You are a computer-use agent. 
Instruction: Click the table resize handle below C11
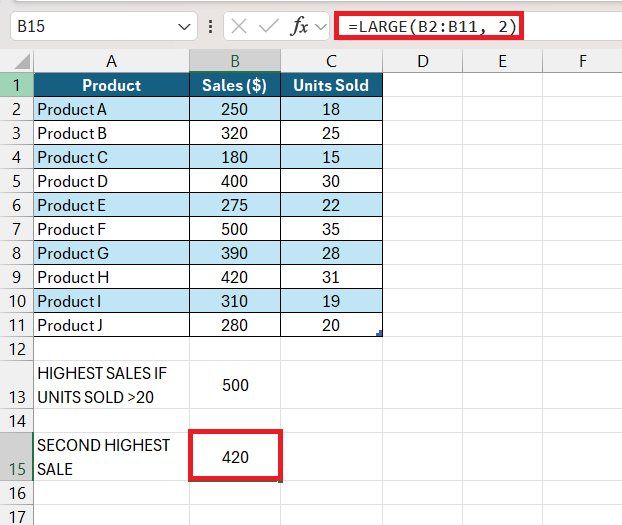[x=380, y=333]
